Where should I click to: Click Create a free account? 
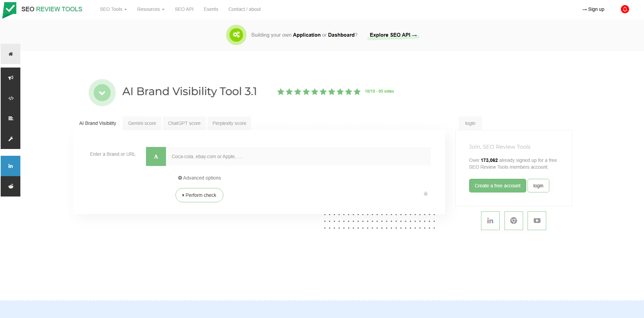[497, 186]
